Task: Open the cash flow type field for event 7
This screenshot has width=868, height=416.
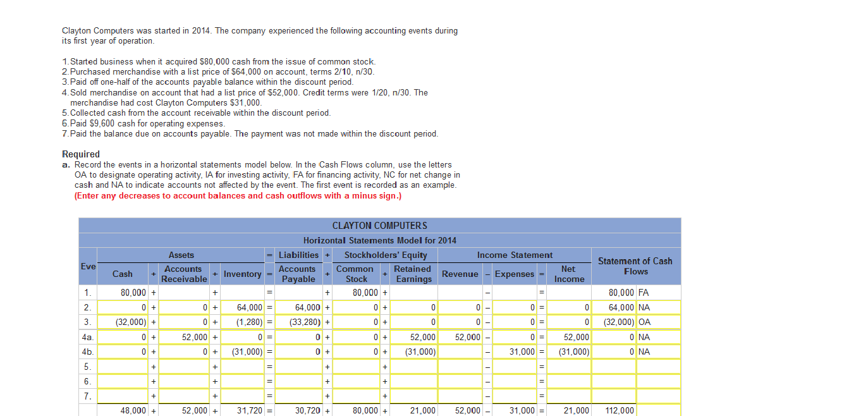Action: [659, 396]
